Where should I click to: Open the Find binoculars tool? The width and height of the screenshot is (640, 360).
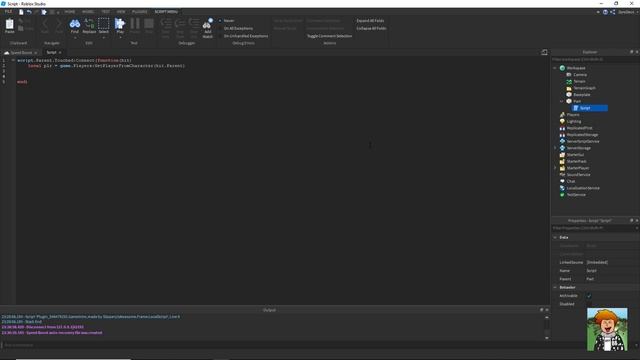coord(75,24)
